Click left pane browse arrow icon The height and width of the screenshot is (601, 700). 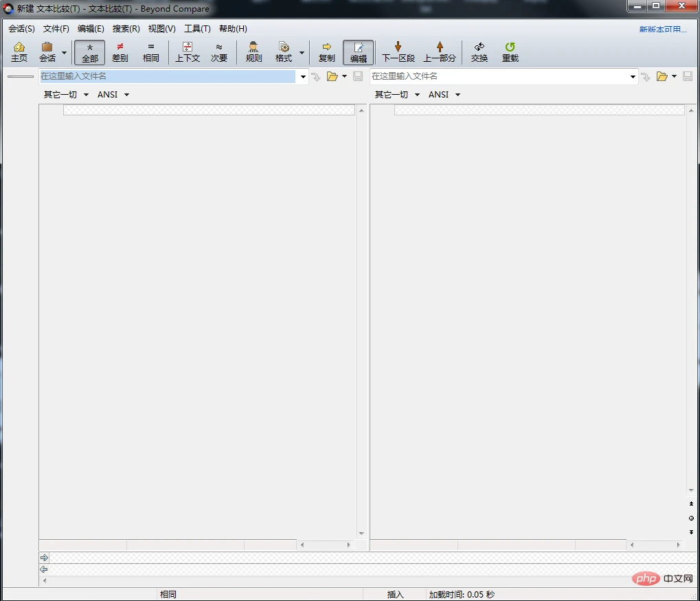(316, 77)
